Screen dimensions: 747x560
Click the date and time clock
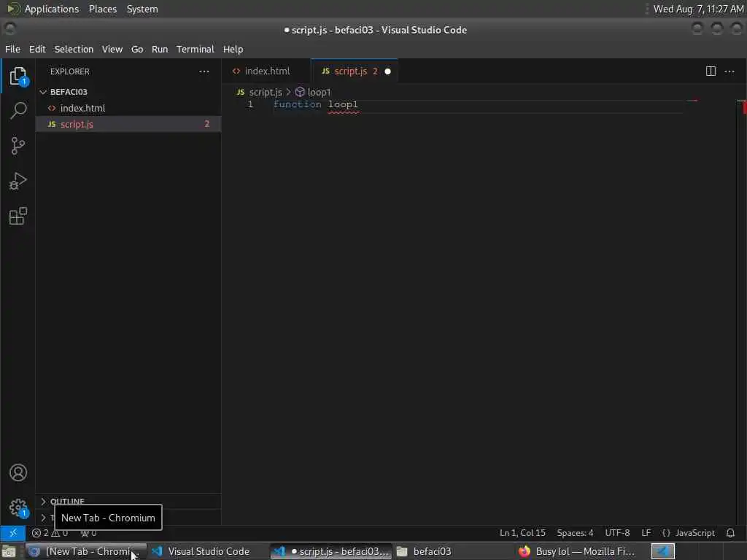pos(698,9)
